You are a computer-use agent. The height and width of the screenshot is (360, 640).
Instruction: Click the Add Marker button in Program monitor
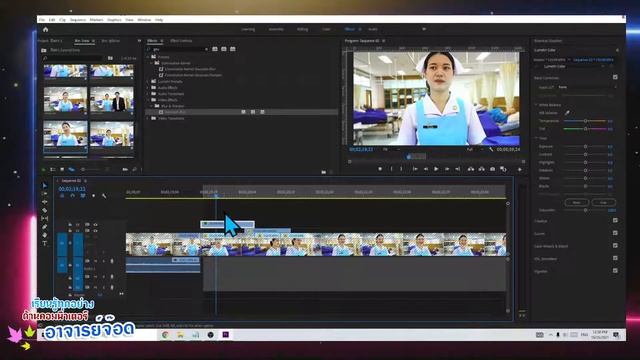click(380, 169)
